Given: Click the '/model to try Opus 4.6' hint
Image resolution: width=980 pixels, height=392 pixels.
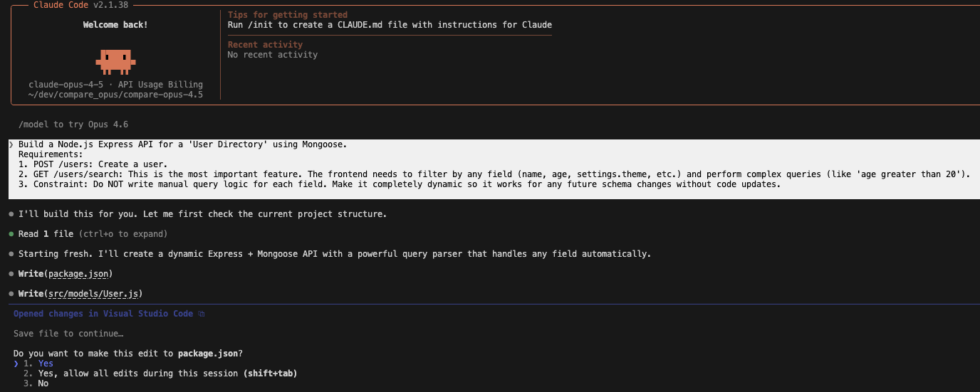Looking at the screenshot, I should pyautogui.click(x=73, y=125).
